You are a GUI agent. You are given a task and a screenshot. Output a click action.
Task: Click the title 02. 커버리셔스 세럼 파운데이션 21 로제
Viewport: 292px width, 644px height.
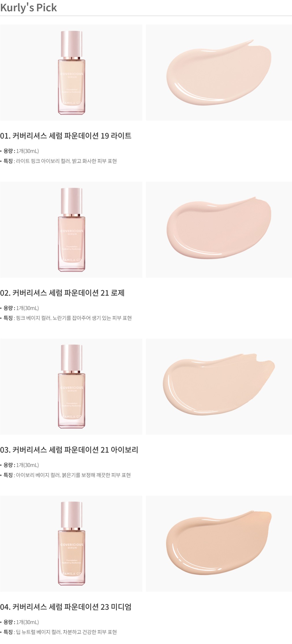pyautogui.click(x=62, y=293)
